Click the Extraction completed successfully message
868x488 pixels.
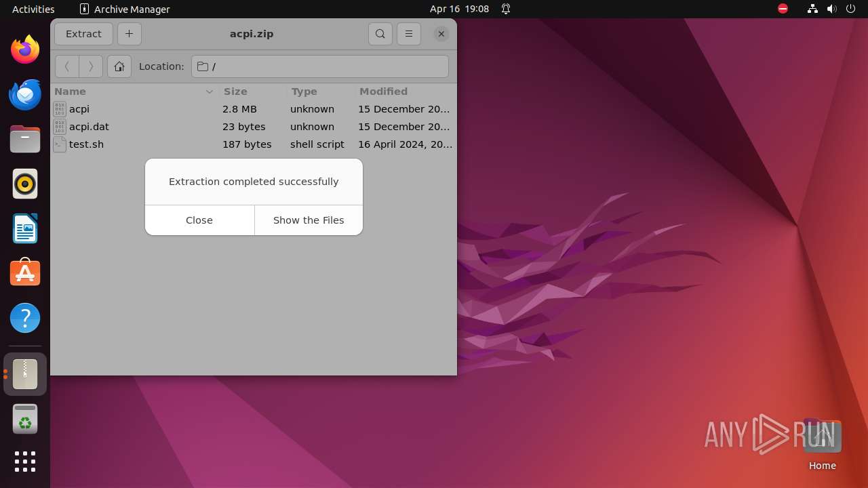tap(254, 182)
